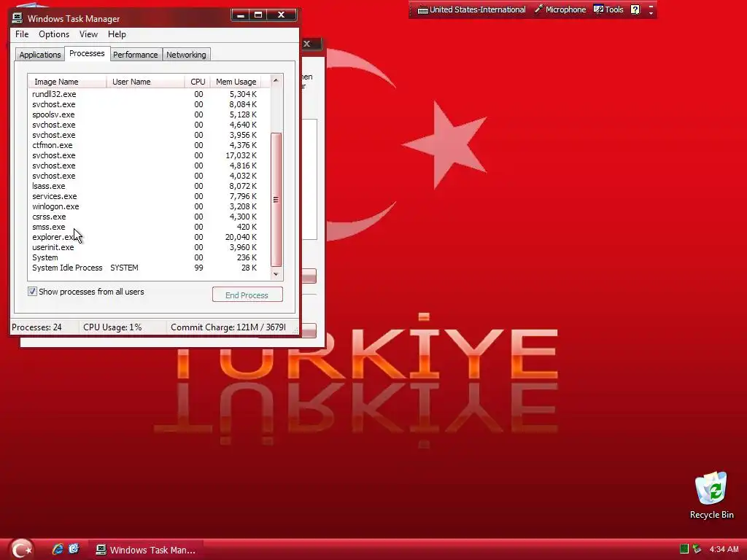
Task: Sort by Image Name column header
Action: click(67, 82)
